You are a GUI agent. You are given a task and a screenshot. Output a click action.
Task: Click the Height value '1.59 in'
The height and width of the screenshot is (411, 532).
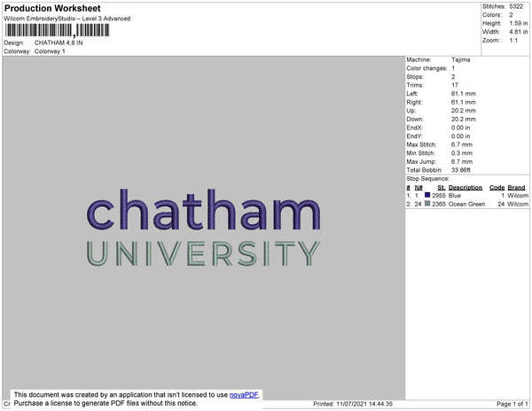coord(518,23)
